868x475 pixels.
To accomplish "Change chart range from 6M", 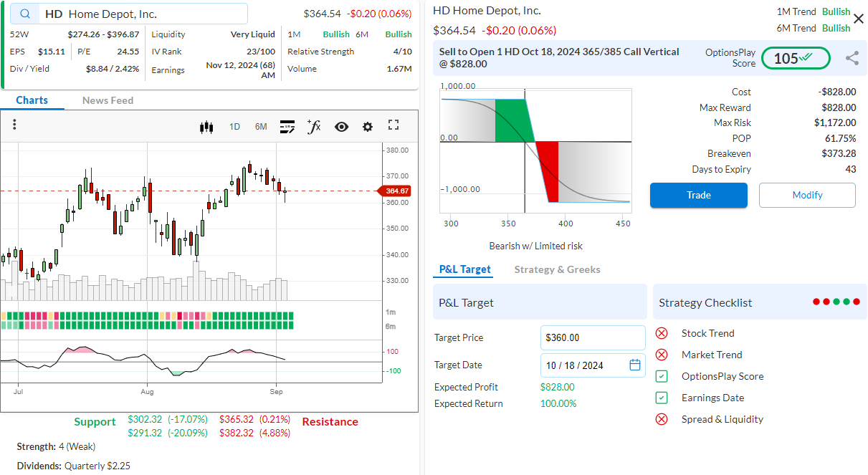I will (261, 127).
